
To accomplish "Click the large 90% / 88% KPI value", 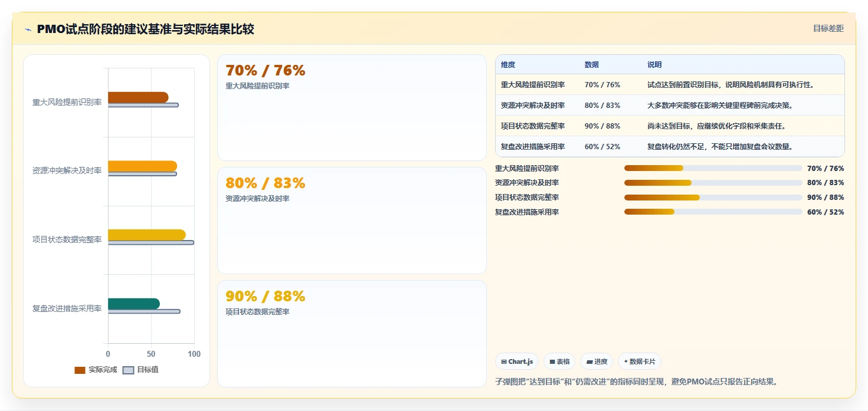I will [266, 296].
